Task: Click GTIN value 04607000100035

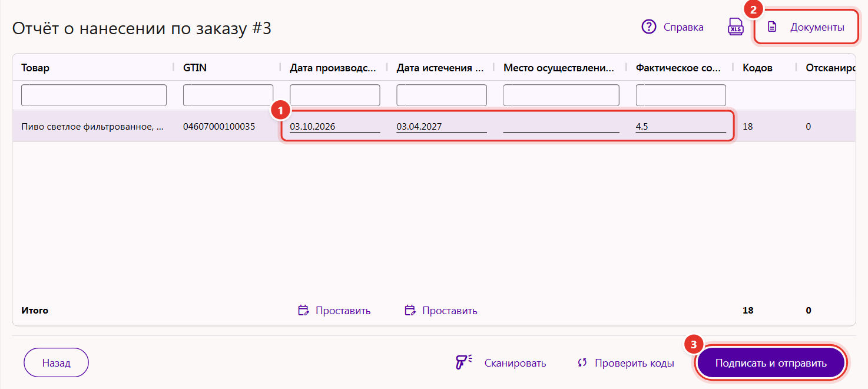Action: [219, 126]
